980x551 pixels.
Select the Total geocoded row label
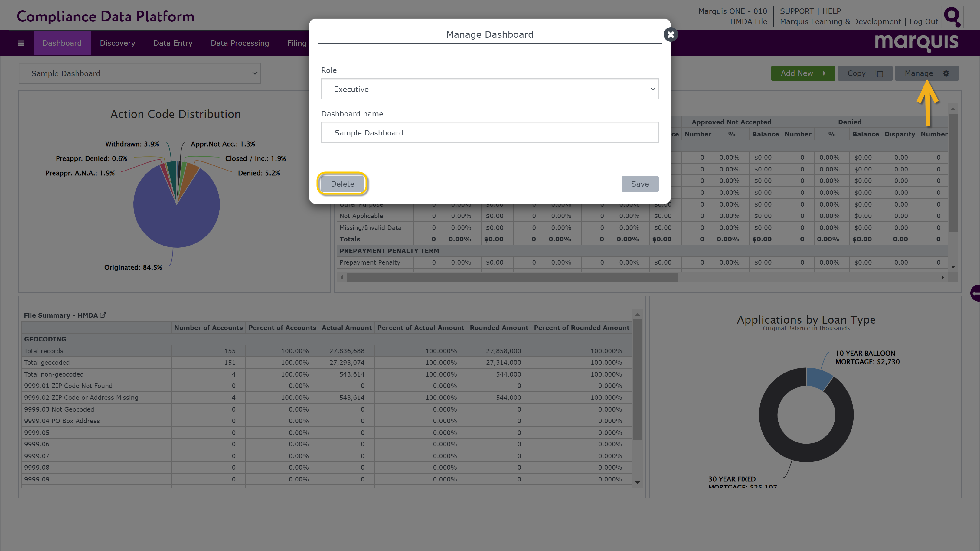[47, 362]
